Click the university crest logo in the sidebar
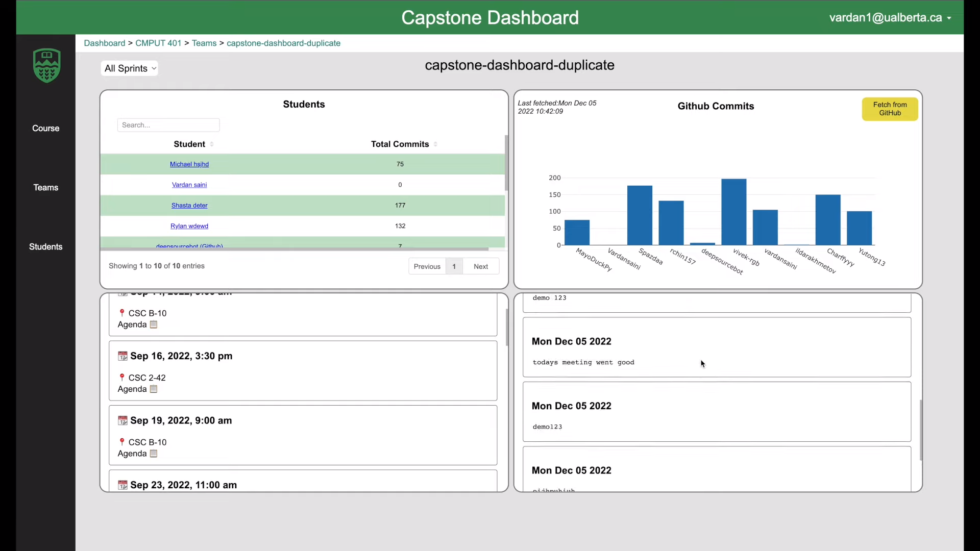Screen dimensions: 980x551 [46, 65]
